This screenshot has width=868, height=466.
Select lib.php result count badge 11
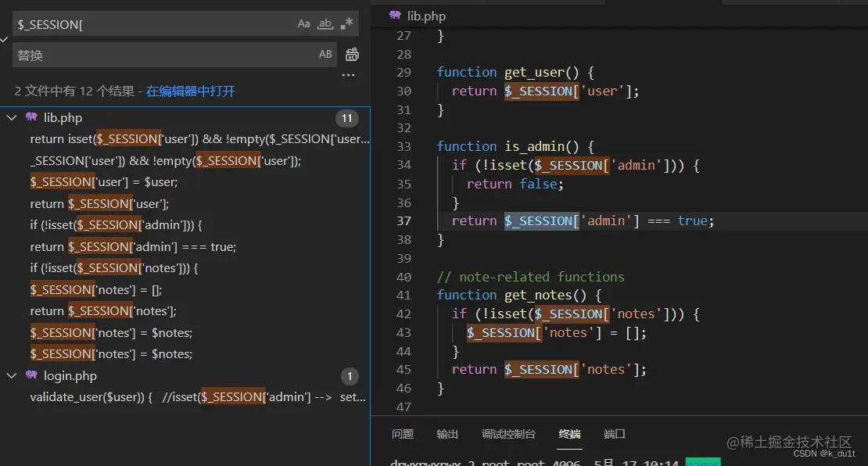pyautogui.click(x=346, y=118)
